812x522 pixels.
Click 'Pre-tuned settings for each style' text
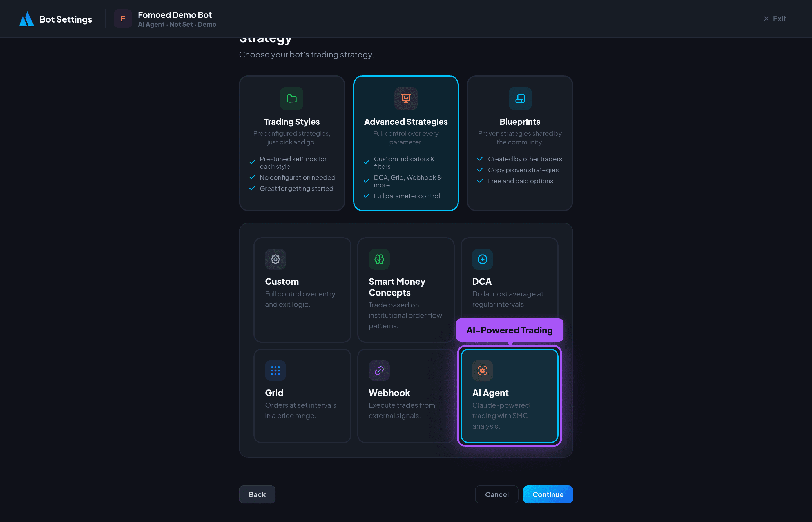pos(293,162)
